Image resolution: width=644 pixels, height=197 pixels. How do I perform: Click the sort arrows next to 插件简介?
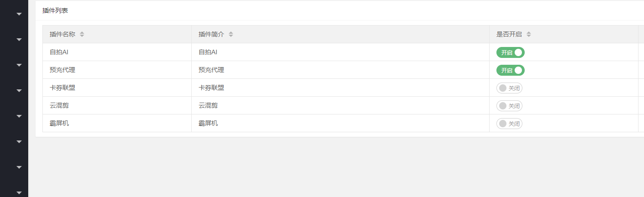pos(231,34)
